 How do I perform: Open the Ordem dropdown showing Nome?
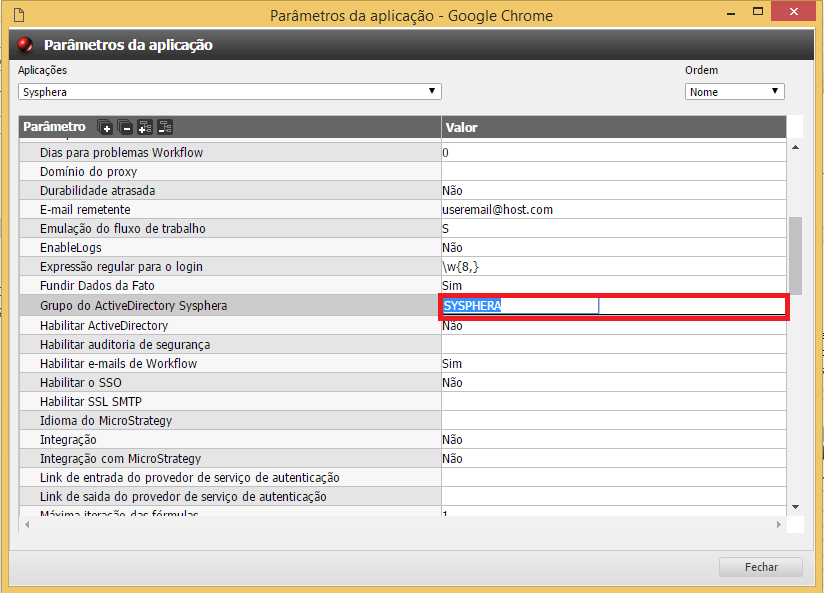coord(734,90)
